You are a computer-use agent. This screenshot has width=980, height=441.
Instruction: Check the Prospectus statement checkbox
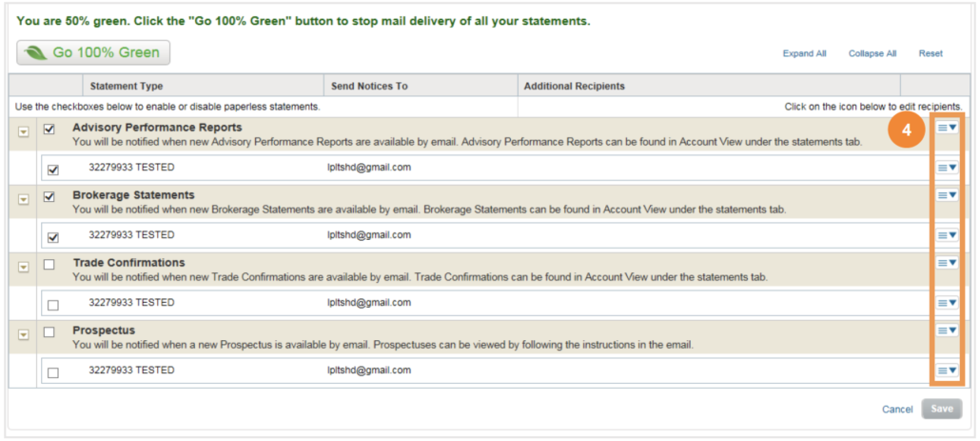(x=49, y=332)
